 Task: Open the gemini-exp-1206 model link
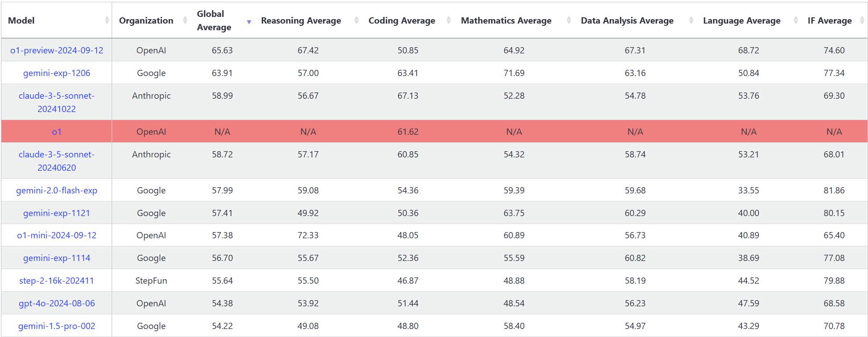tap(57, 73)
